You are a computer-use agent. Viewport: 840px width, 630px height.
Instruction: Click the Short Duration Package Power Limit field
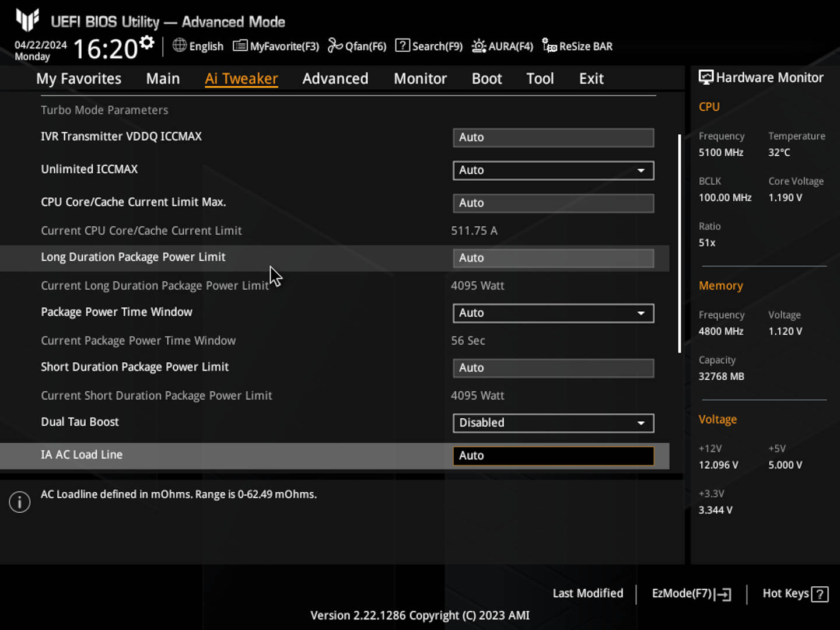click(x=553, y=368)
